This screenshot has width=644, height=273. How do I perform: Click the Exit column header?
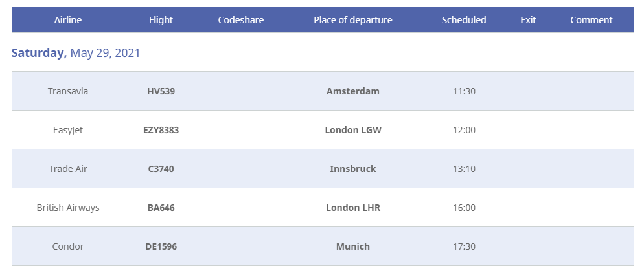[x=528, y=20]
